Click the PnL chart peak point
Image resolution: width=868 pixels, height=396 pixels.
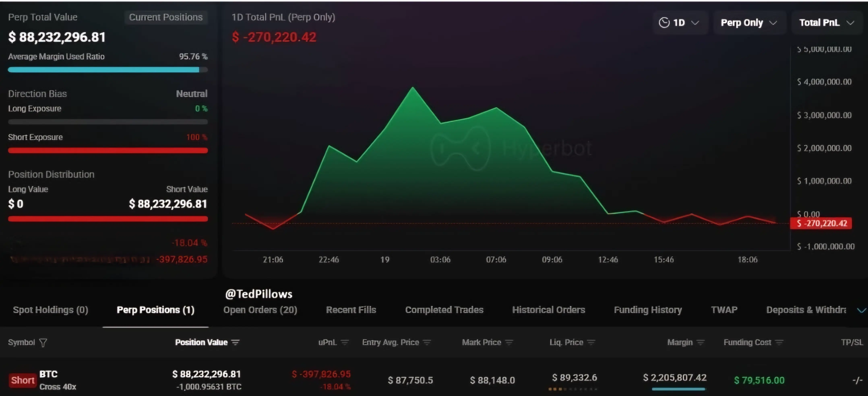coord(413,88)
